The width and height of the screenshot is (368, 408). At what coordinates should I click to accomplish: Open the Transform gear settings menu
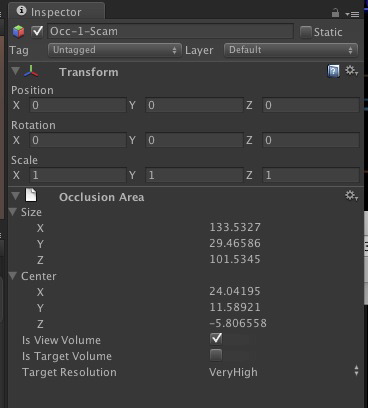[x=351, y=71]
